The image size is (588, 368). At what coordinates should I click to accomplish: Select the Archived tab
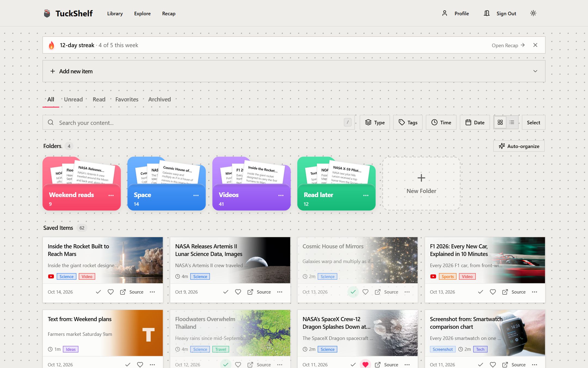click(160, 99)
